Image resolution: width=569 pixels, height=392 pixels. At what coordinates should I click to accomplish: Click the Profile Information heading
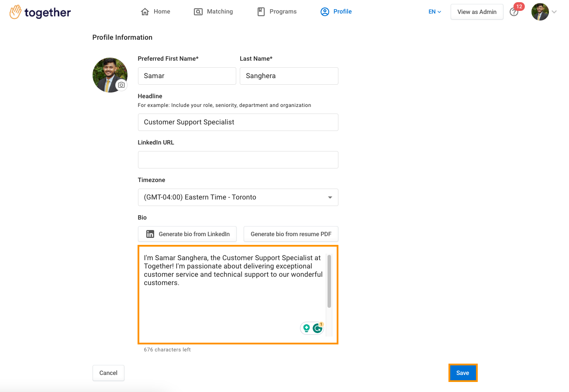click(122, 38)
